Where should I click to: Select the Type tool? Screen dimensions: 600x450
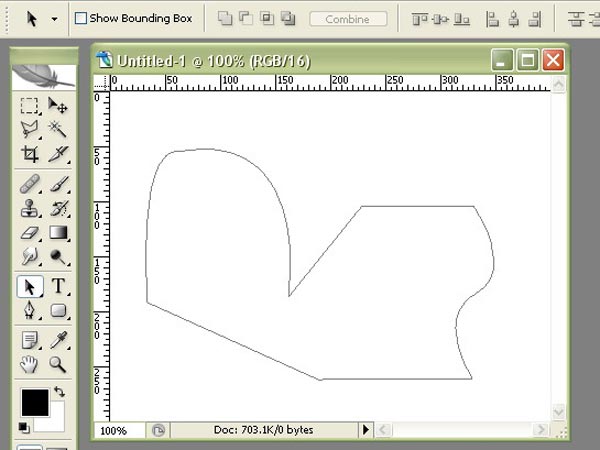tap(58, 287)
